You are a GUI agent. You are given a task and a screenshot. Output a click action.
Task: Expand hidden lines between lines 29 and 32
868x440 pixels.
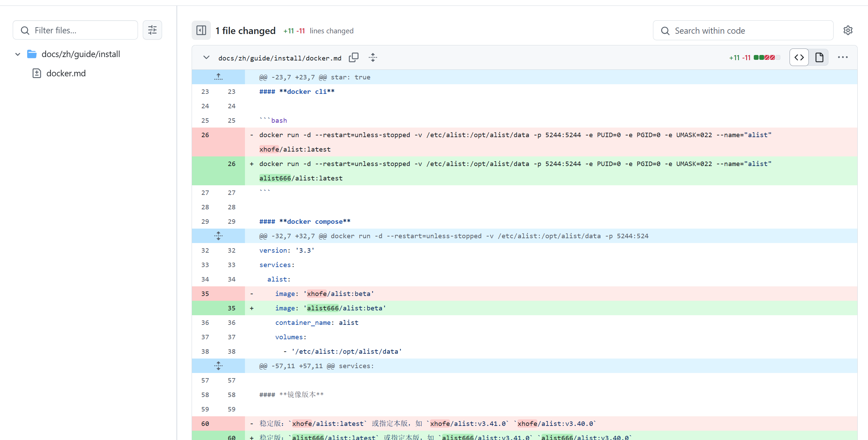click(218, 236)
